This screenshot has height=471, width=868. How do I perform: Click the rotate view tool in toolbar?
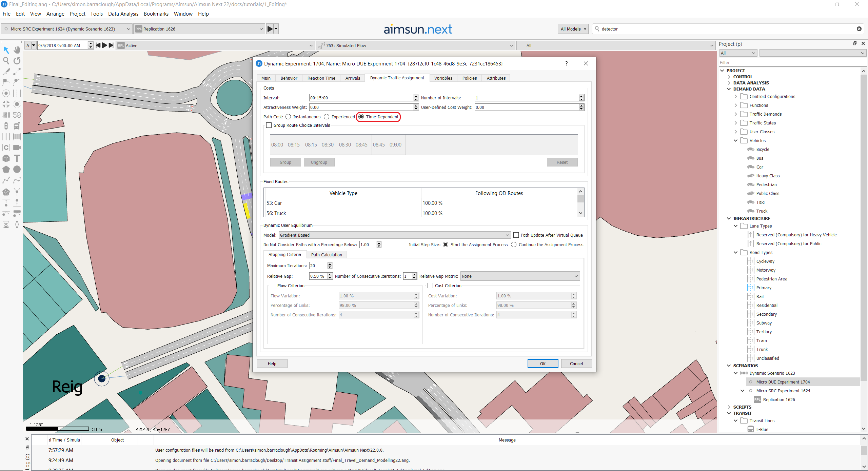coord(18,59)
